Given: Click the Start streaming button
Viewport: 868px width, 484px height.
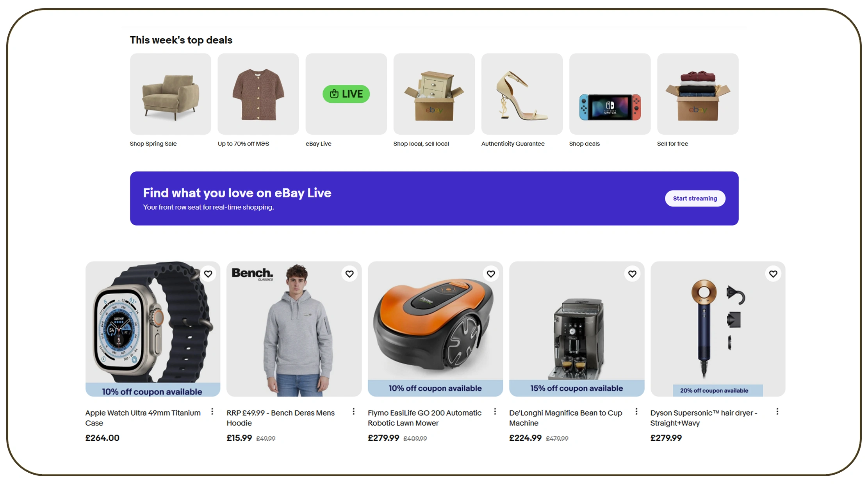Looking at the screenshot, I should 695,198.
